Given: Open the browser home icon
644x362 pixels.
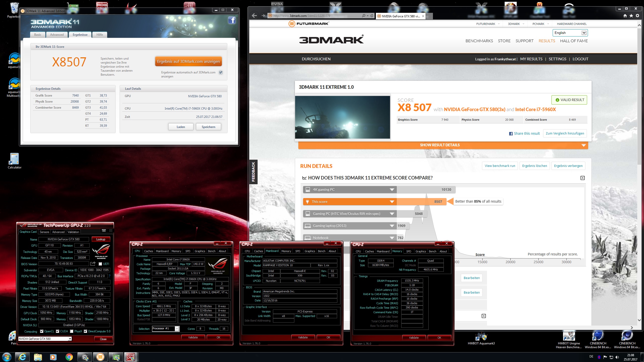Looking at the screenshot, I should click(625, 16).
